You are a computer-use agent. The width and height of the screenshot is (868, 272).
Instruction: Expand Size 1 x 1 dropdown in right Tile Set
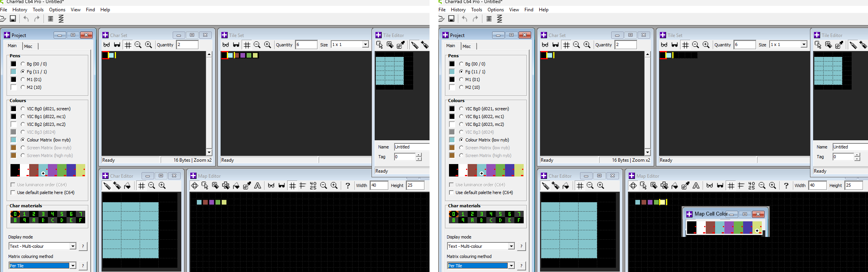tap(804, 44)
